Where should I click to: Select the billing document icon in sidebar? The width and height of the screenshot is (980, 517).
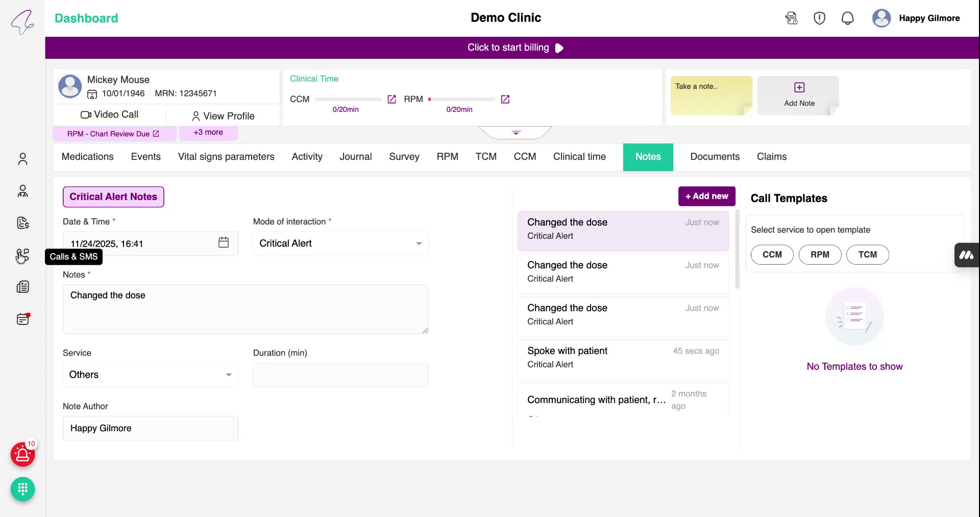click(x=22, y=223)
